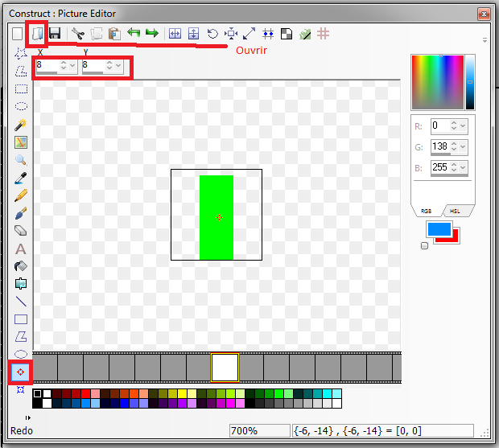
Task: Click the New blank image icon
Action: 17,34
